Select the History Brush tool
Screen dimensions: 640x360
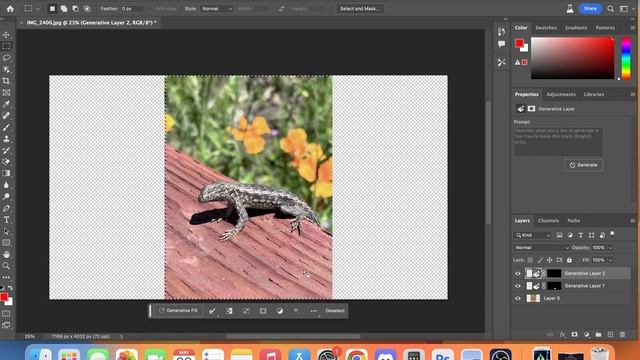pyautogui.click(x=6, y=150)
